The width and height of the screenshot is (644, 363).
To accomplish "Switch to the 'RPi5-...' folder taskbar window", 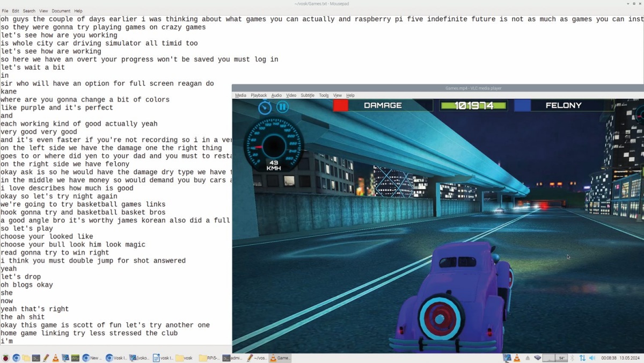I will pyautogui.click(x=210, y=358).
